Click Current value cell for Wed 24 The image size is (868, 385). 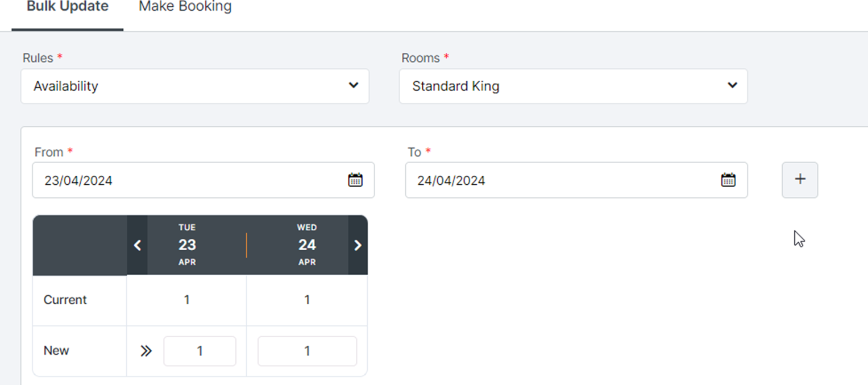coord(307,300)
